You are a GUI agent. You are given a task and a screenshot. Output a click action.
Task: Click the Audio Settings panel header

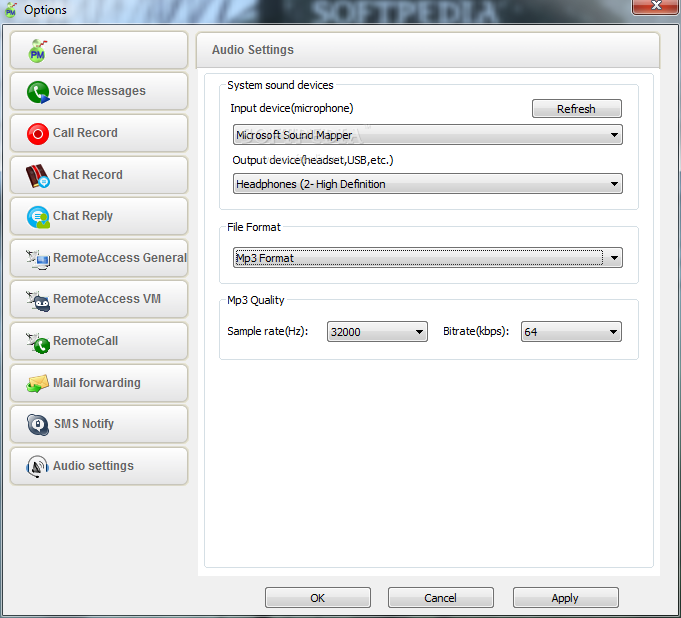[x=428, y=50]
